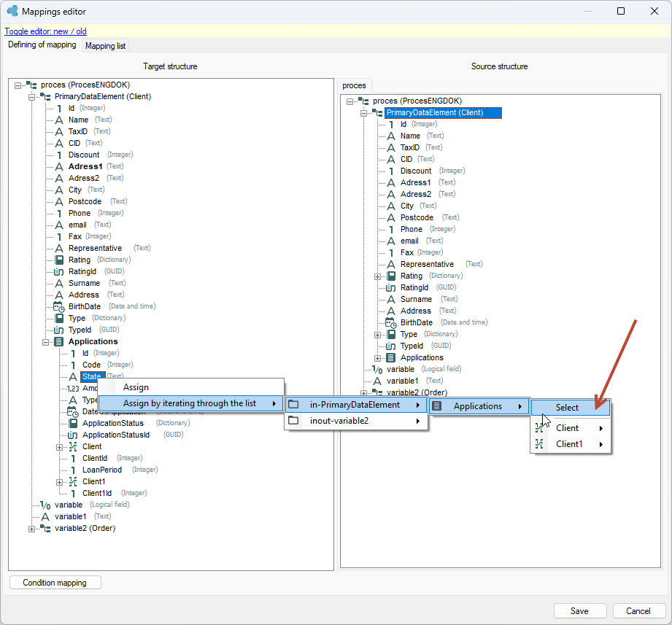Click the logical field icon beside variable in Target structure
Screen dimensions: 672x625
45,505
